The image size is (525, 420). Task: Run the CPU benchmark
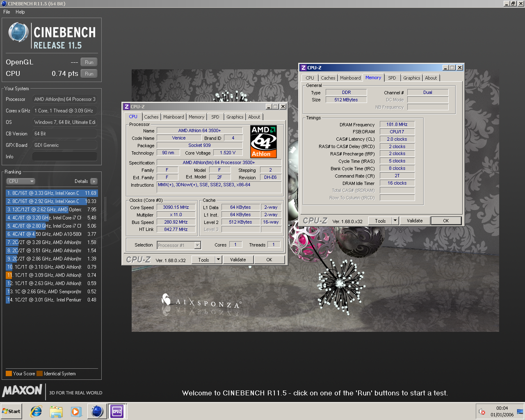click(89, 74)
